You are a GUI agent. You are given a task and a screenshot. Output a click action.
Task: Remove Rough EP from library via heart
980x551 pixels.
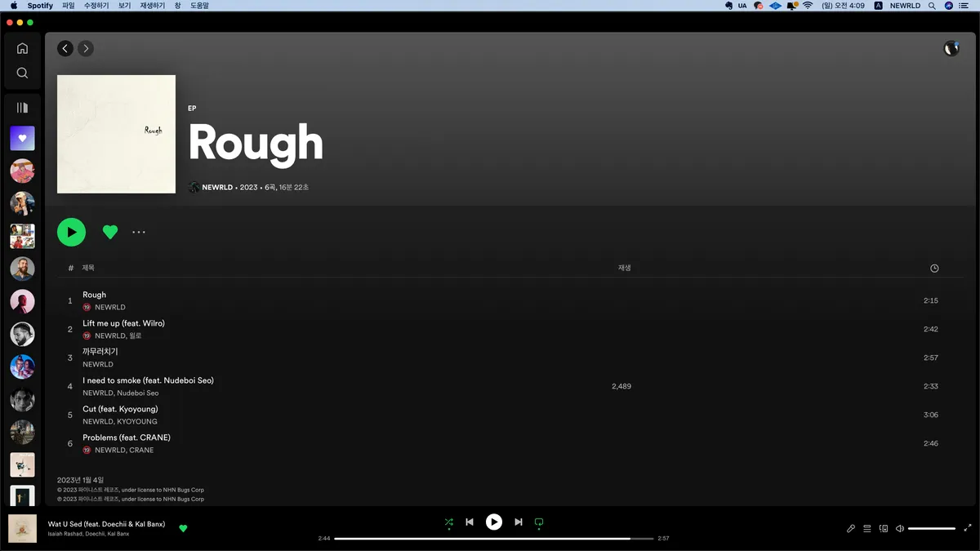click(110, 233)
